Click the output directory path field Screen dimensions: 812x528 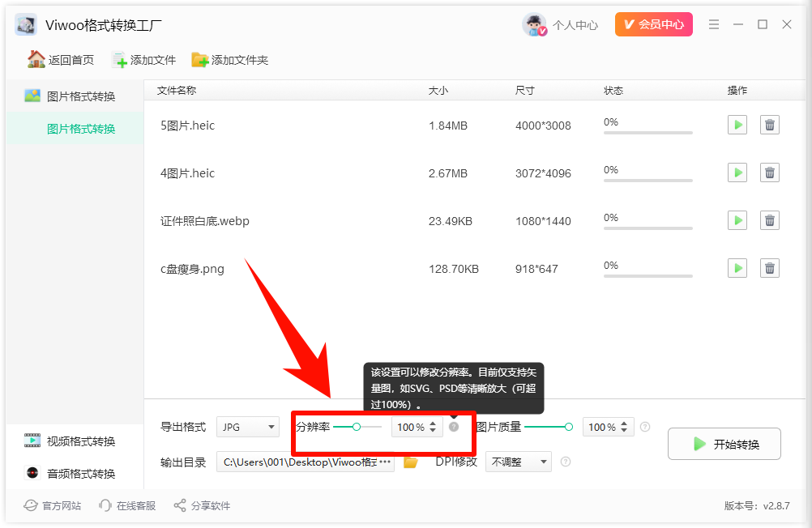tap(305, 462)
